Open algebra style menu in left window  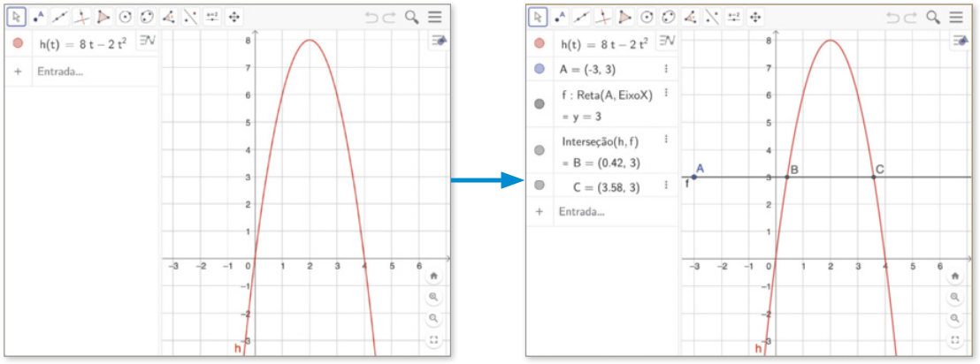tap(147, 41)
